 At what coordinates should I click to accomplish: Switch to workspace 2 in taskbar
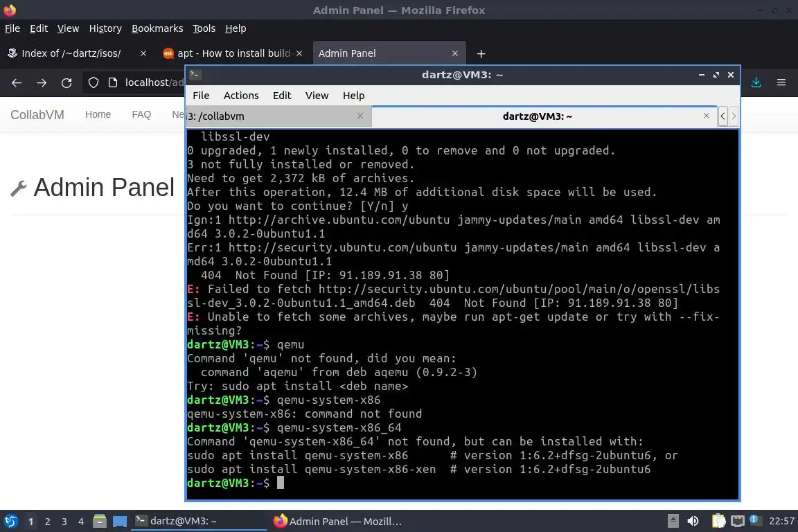(48, 522)
